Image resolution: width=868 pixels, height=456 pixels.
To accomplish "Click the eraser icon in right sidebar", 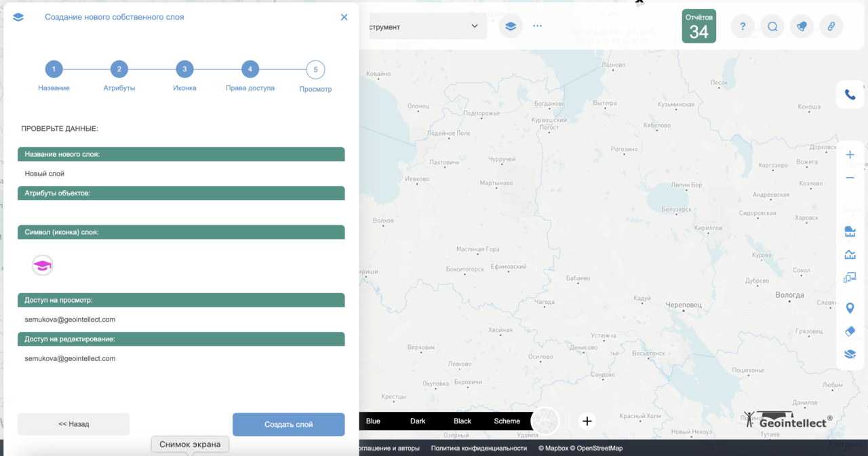I will click(x=850, y=331).
